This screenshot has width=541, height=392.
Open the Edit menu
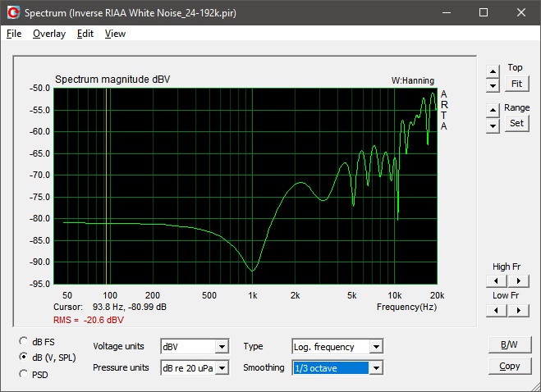coord(85,34)
